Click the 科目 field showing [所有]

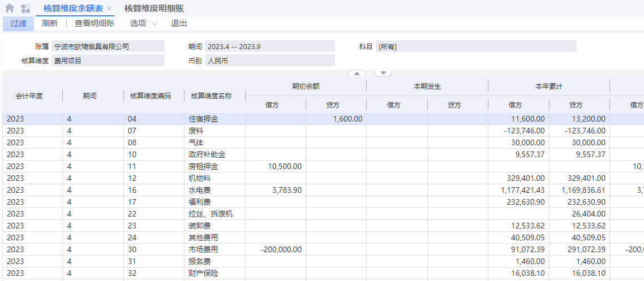click(476, 46)
